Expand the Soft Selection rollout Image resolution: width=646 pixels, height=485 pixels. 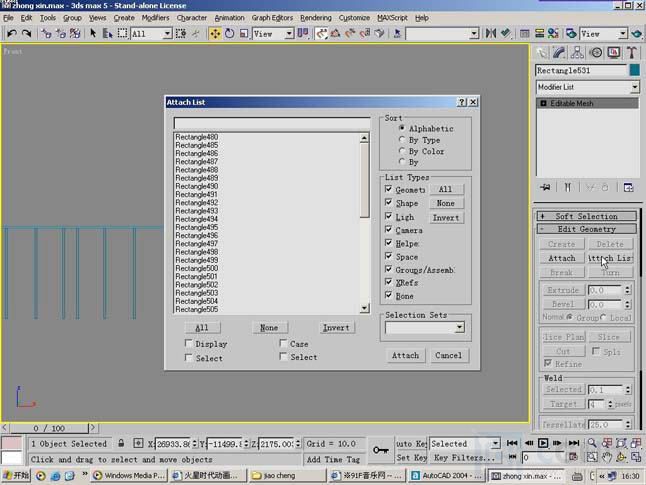click(586, 216)
